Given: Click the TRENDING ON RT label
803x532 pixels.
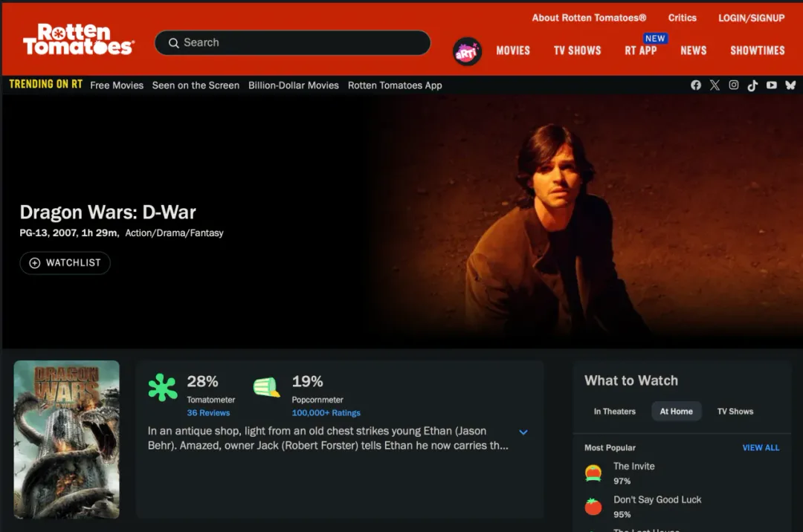Looking at the screenshot, I should (x=45, y=85).
